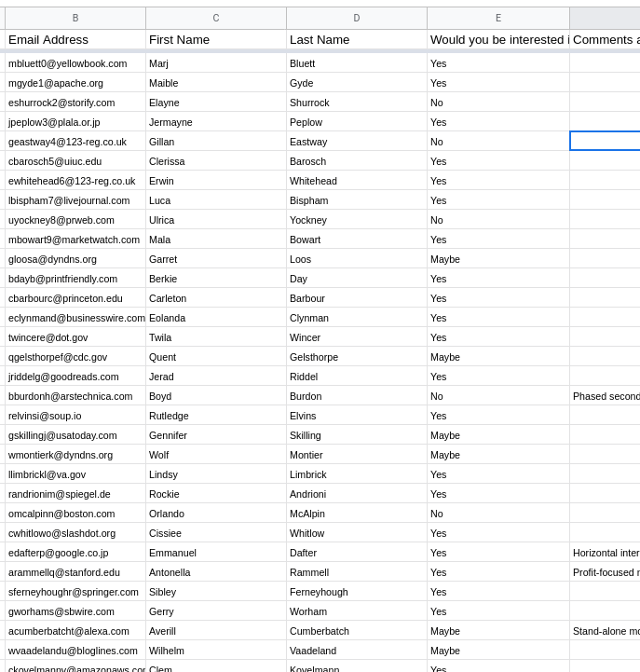Select the cell with last name Cumberbatch
This screenshot has height=672, width=640.
point(357,631)
